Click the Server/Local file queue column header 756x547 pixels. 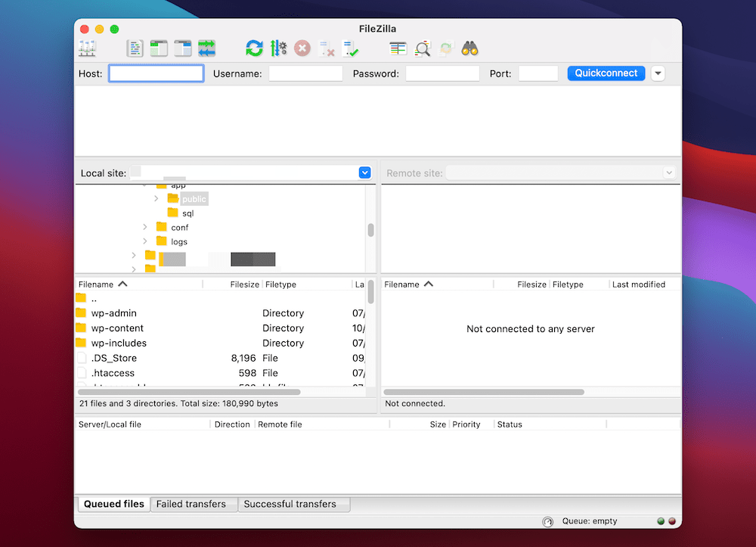(143, 424)
